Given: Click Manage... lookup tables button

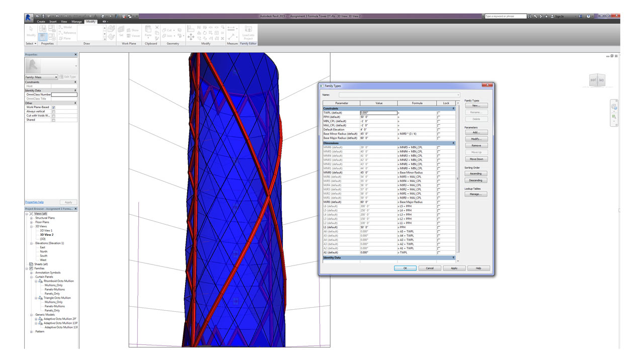Looking at the screenshot, I should tap(476, 194).
